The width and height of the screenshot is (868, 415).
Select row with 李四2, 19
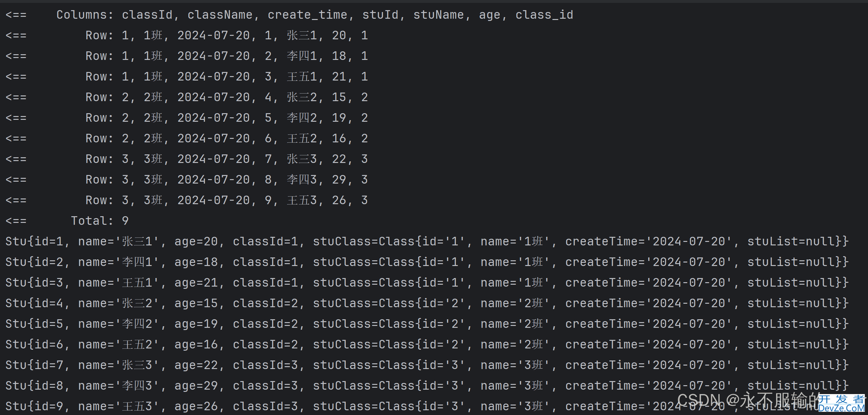click(x=187, y=118)
